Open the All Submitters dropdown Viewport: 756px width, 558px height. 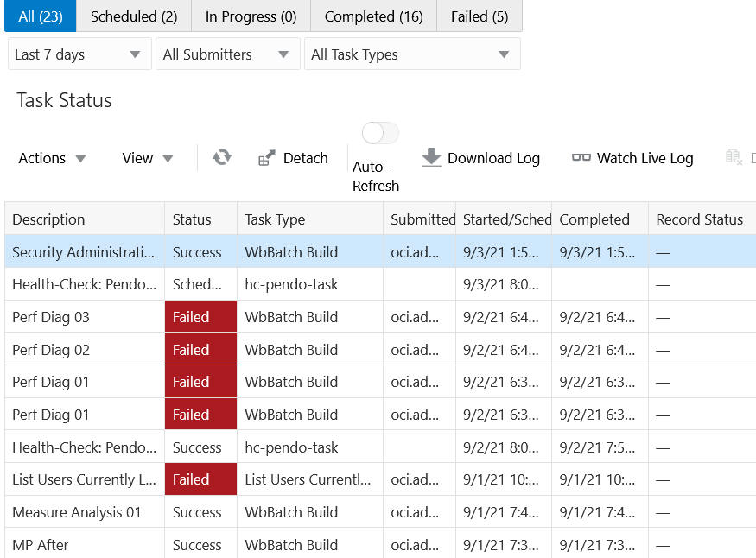point(227,54)
